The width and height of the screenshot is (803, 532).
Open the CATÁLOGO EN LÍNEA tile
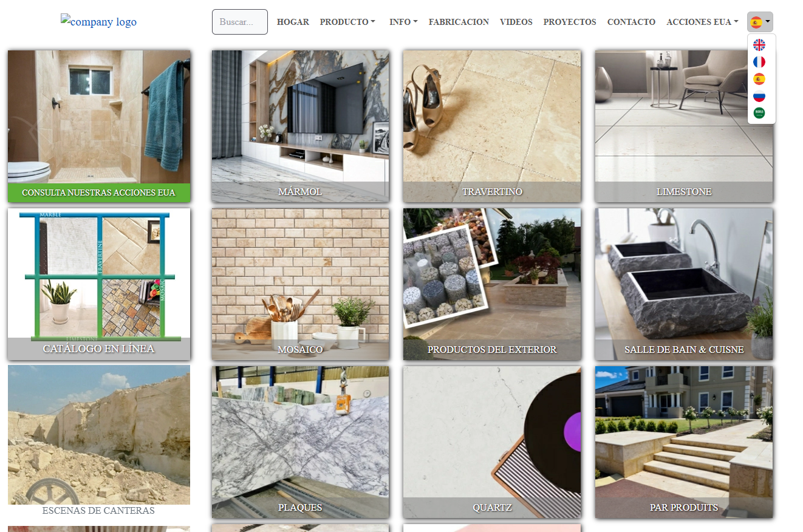click(99, 284)
